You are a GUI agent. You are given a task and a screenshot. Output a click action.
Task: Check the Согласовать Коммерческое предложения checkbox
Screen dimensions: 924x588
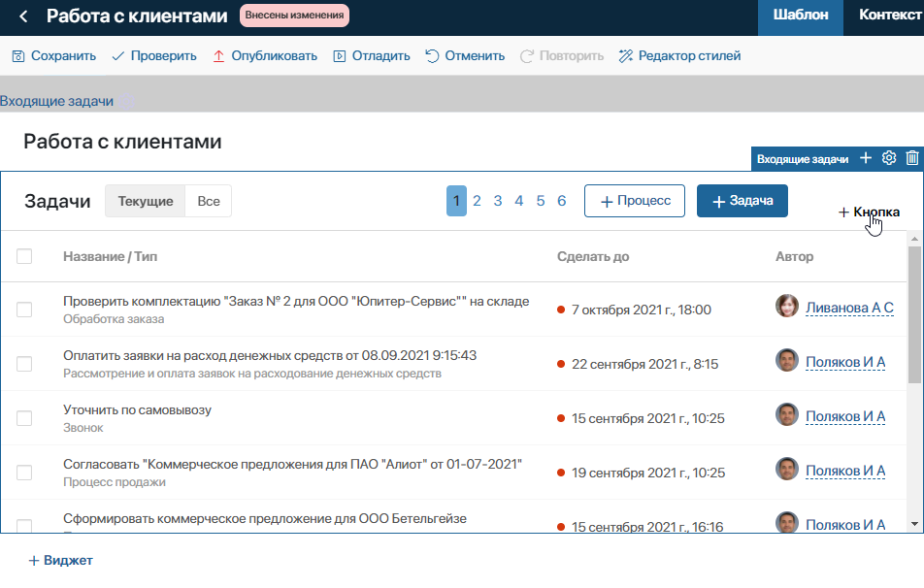tap(24, 472)
